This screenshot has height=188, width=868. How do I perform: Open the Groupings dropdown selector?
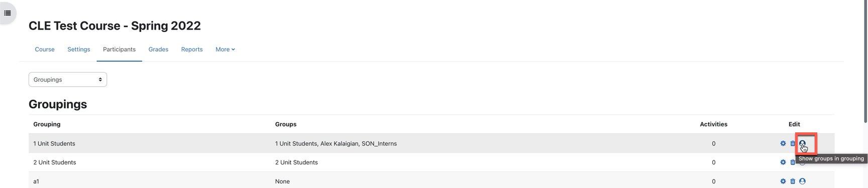click(68, 79)
